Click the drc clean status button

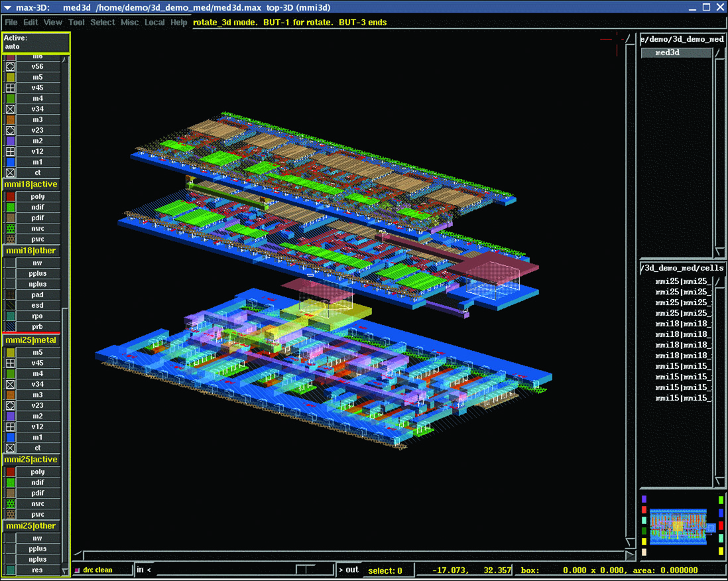coord(98,570)
